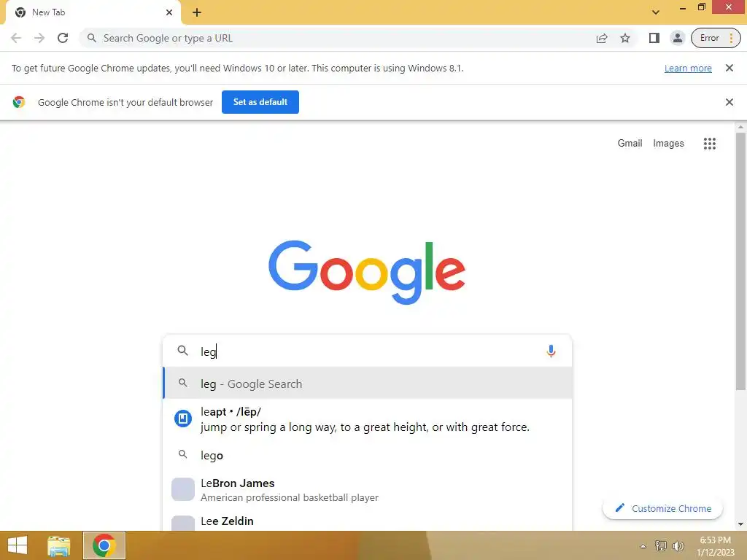Viewport: 747px width, 560px height.
Task: Open File Explorer from taskbar
Action: point(59,545)
